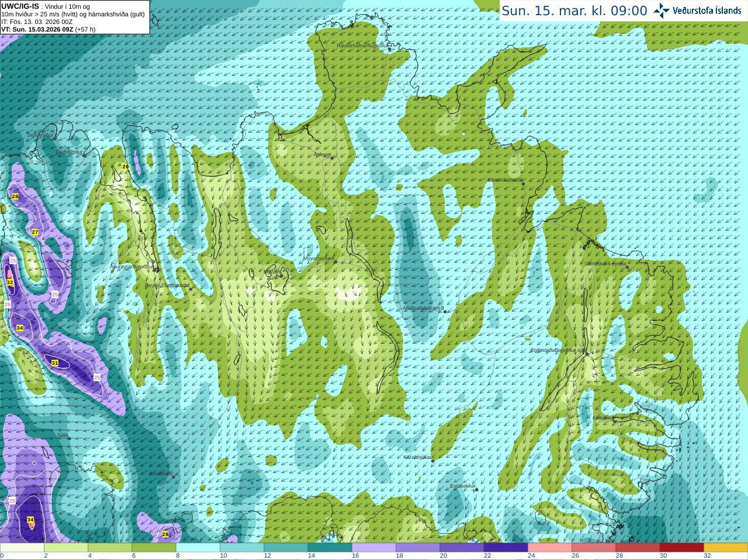748x560 pixels.
Task: Pick the 0–2 m/s palest swatch in legend
Action: (x=22, y=548)
